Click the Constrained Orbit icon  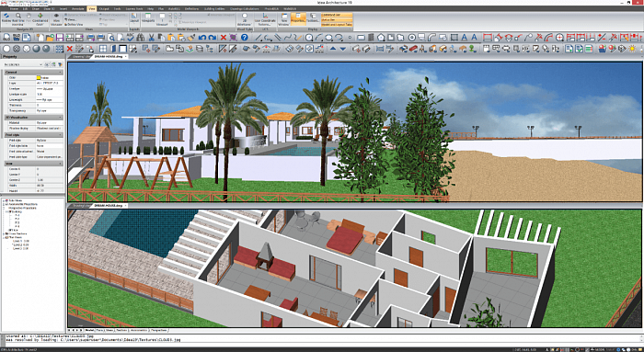click(x=40, y=19)
